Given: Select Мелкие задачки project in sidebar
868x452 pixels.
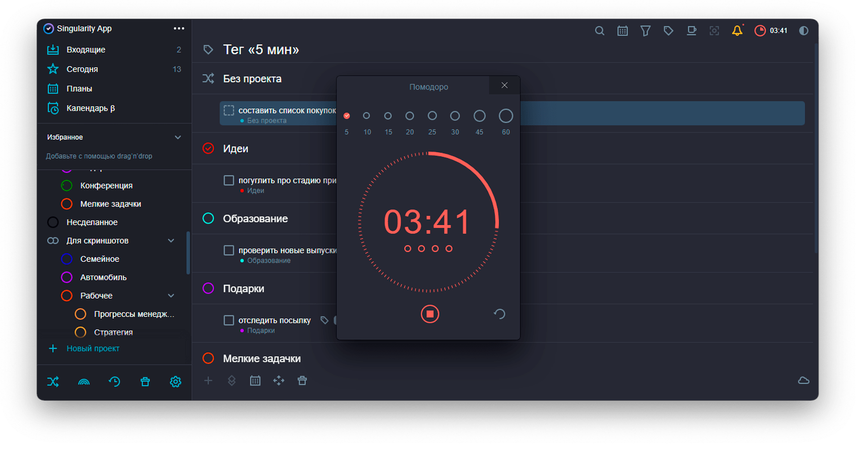Looking at the screenshot, I should [x=110, y=204].
